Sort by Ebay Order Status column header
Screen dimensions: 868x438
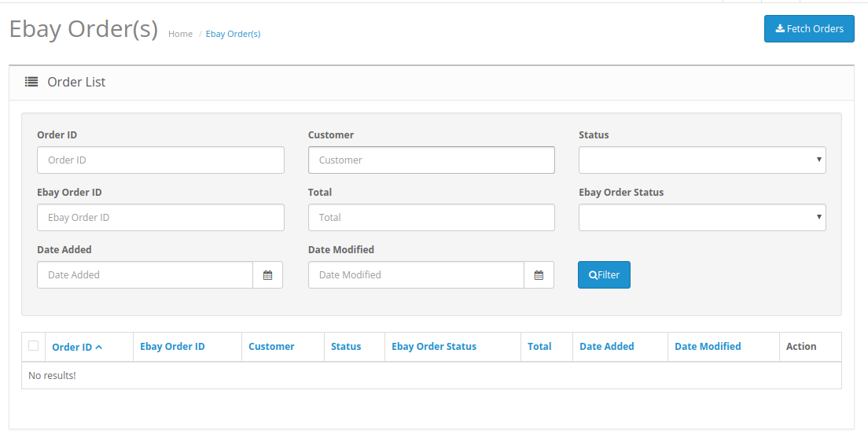[434, 347]
